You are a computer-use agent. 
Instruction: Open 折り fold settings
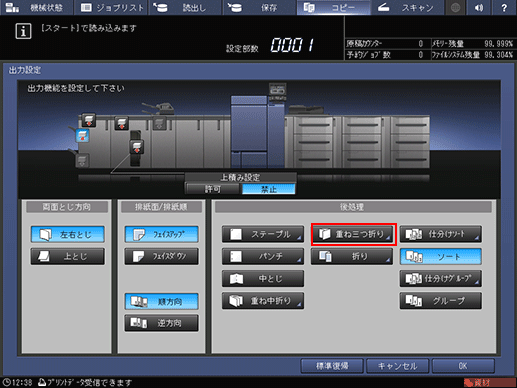(352, 256)
